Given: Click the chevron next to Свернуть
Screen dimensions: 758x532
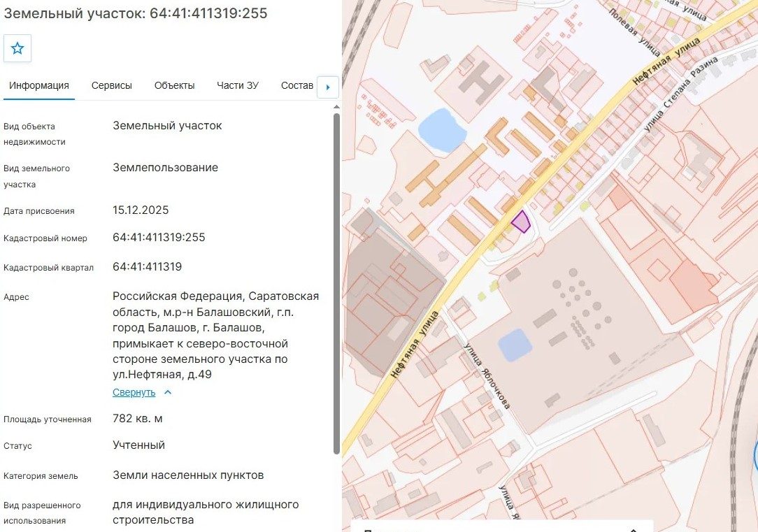Looking at the screenshot, I should [168, 392].
